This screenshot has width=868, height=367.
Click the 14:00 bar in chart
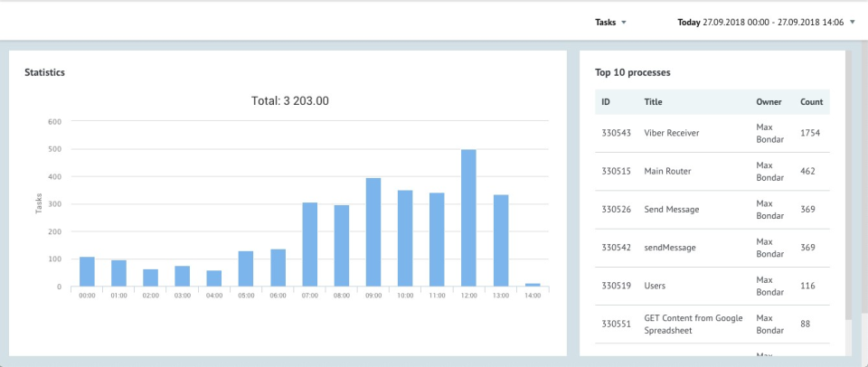[532, 285]
